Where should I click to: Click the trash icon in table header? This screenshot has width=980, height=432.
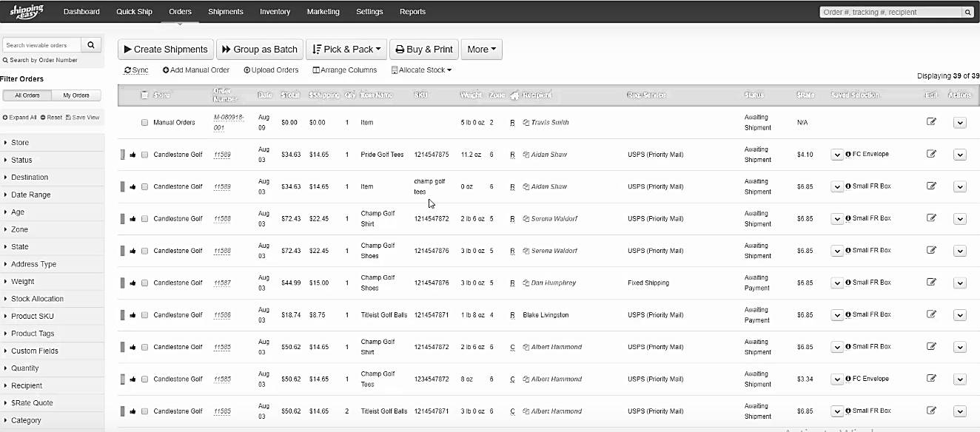(144, 95)
